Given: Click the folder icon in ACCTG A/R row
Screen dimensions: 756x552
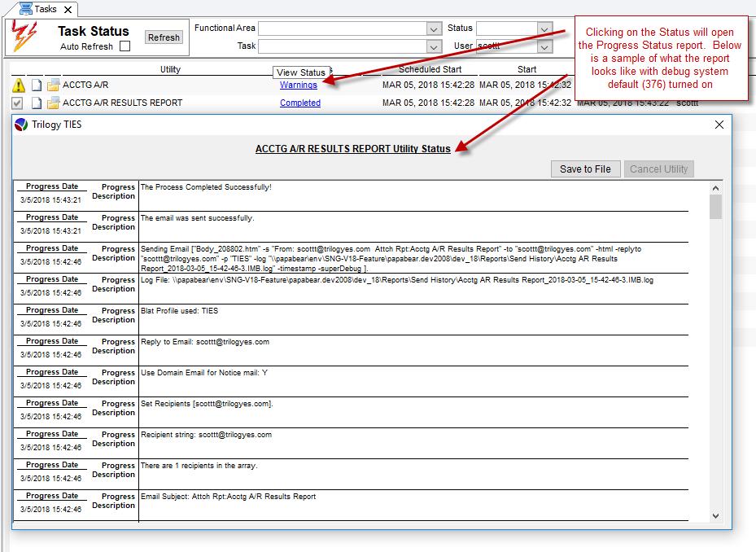Looking at the screenshot, I should tap(53, 85).
